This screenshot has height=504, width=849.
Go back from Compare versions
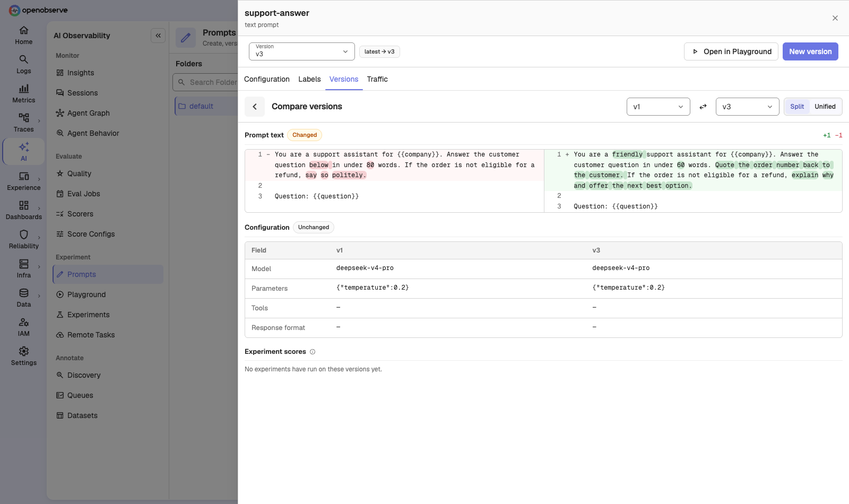[255, 107]
